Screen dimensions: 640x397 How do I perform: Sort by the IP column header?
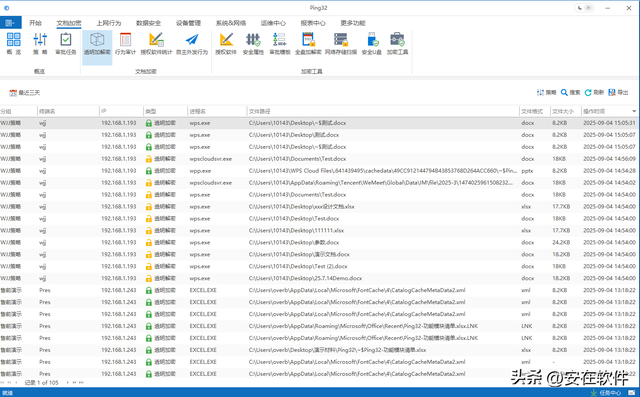point(121,111)
